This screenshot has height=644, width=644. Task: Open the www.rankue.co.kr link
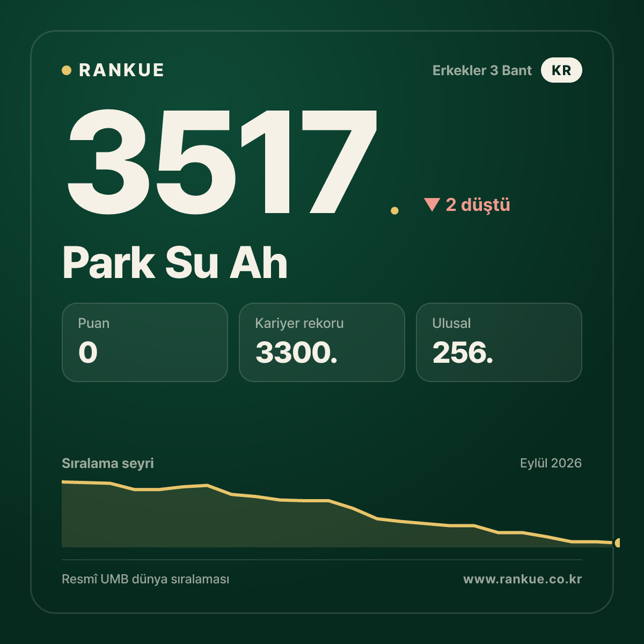click(x=523, y=579)
